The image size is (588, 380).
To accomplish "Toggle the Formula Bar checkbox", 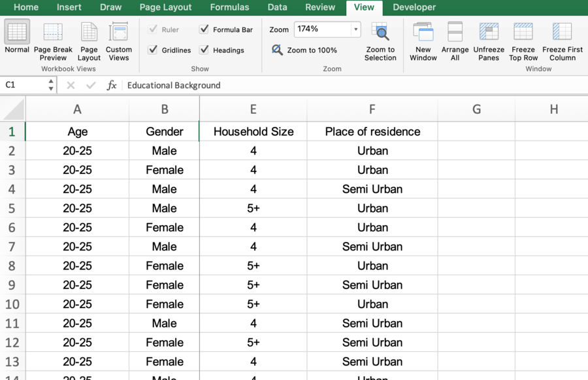I will point(204,29).
